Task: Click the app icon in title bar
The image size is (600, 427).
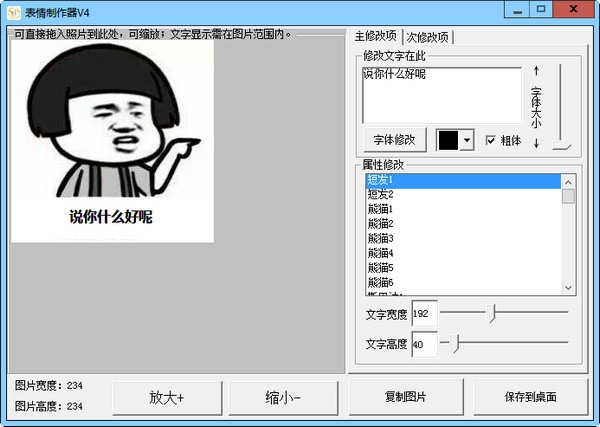Action: pyautogui.click(x=14, y=13)
